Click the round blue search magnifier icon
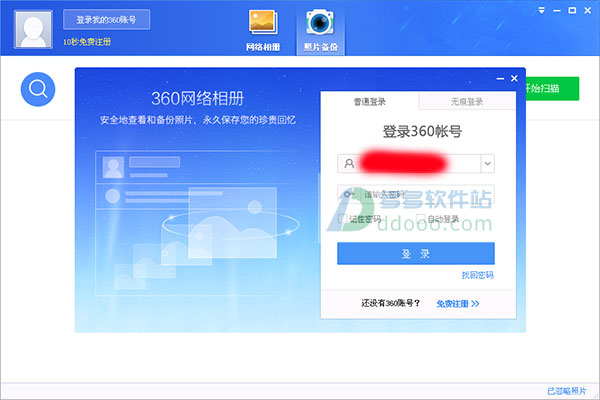This screenshot has height=400, width=600. (38, 89)
